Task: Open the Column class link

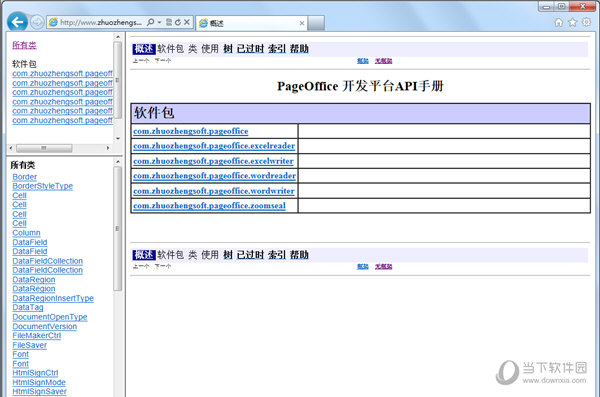Action: pos(26,233)
